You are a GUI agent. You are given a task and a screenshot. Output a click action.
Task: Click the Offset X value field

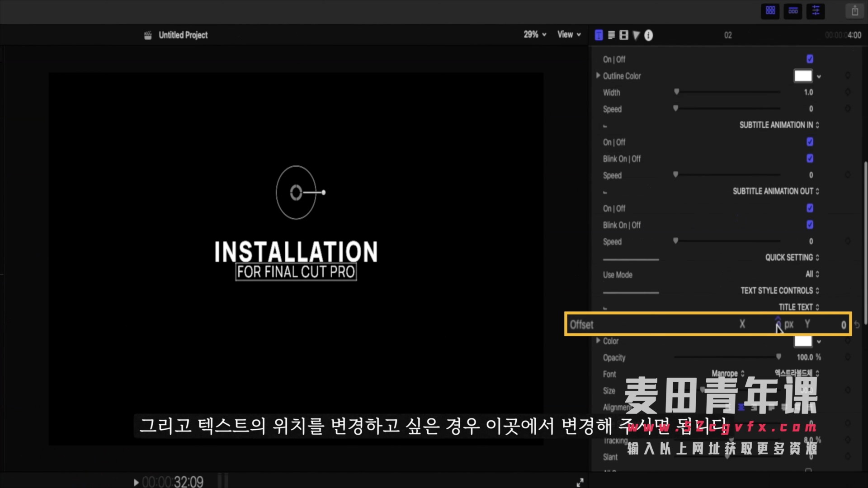778,324
